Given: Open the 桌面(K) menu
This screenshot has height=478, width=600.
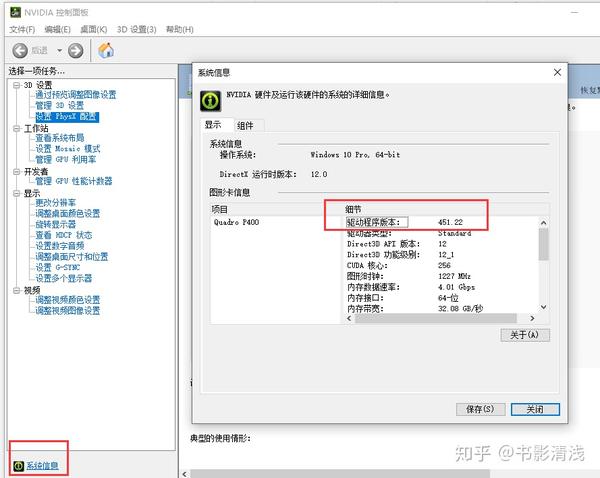Looking at the screenshot, I should click(x=94, y=29).
